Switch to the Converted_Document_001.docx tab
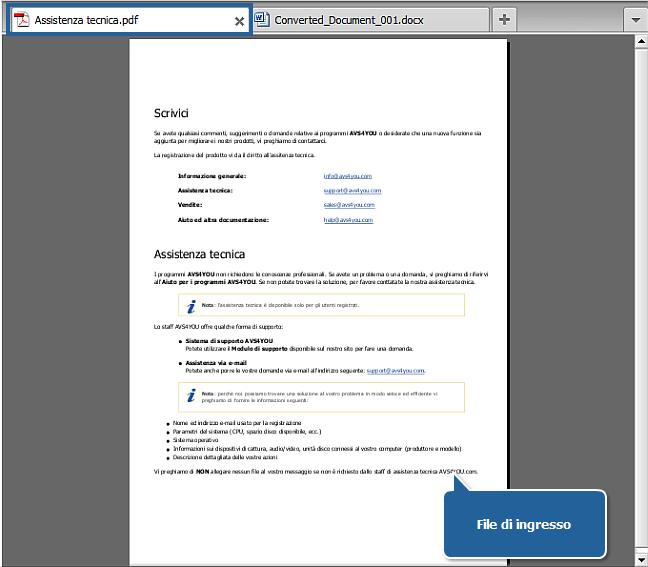Screen dimensions: 648x567 coord(371,20)
